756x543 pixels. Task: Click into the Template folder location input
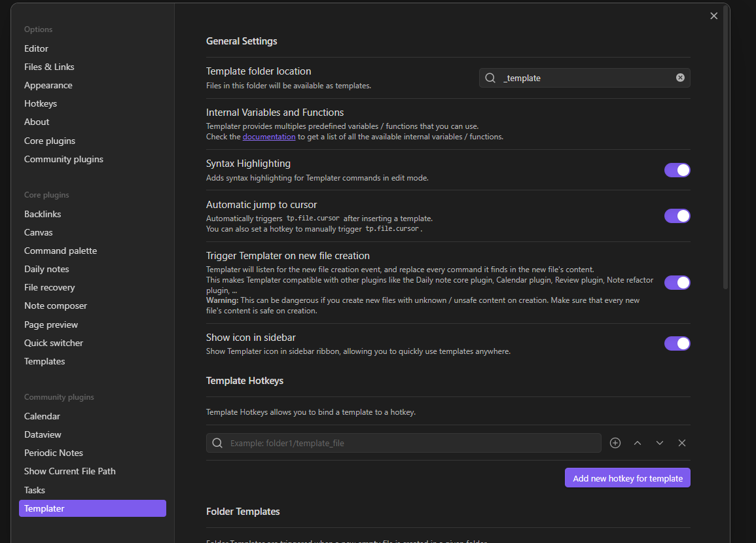click(x=585, y=78)
